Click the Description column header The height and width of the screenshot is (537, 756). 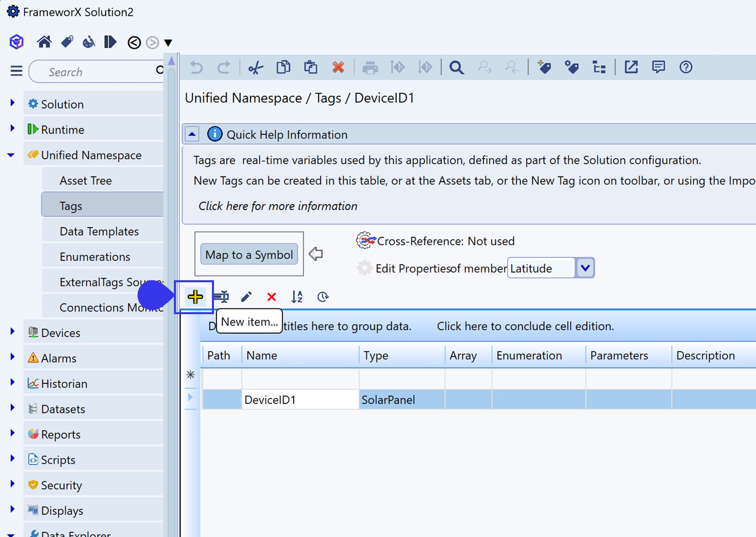coord(714,355)
